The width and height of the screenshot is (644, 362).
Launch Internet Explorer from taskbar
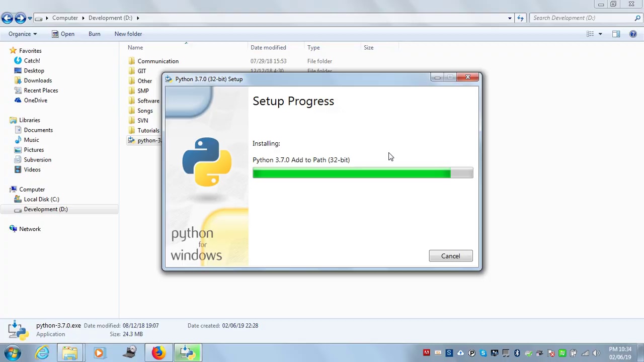point(42,353)
